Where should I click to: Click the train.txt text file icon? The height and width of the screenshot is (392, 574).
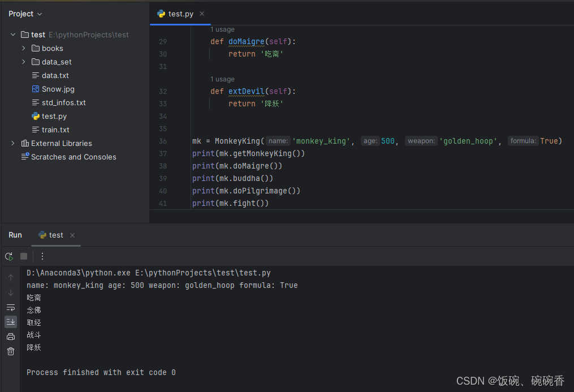[36, 130]
